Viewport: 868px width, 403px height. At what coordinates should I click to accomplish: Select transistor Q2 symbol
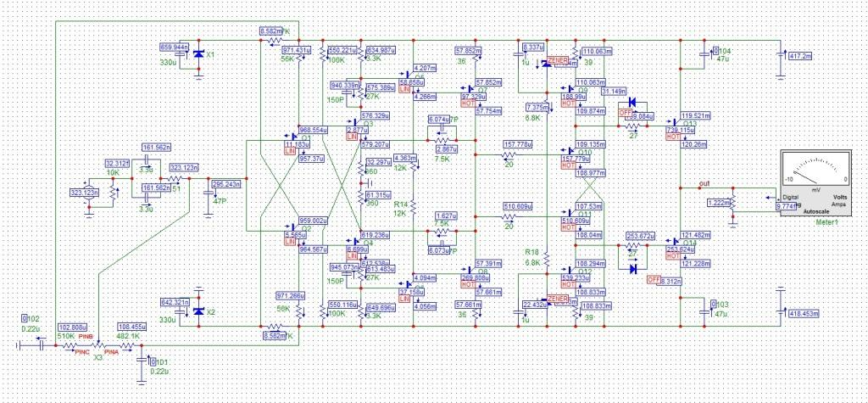point(294,227)
